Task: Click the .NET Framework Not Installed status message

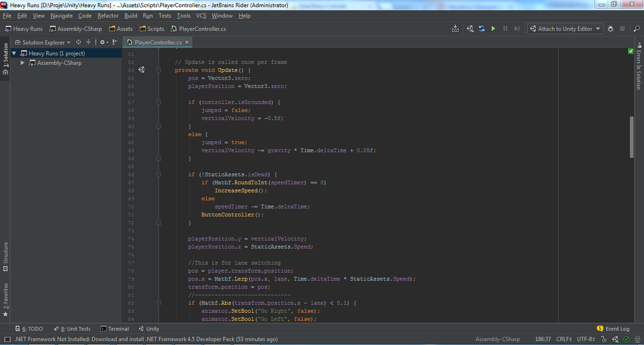Action: [146, 339]
